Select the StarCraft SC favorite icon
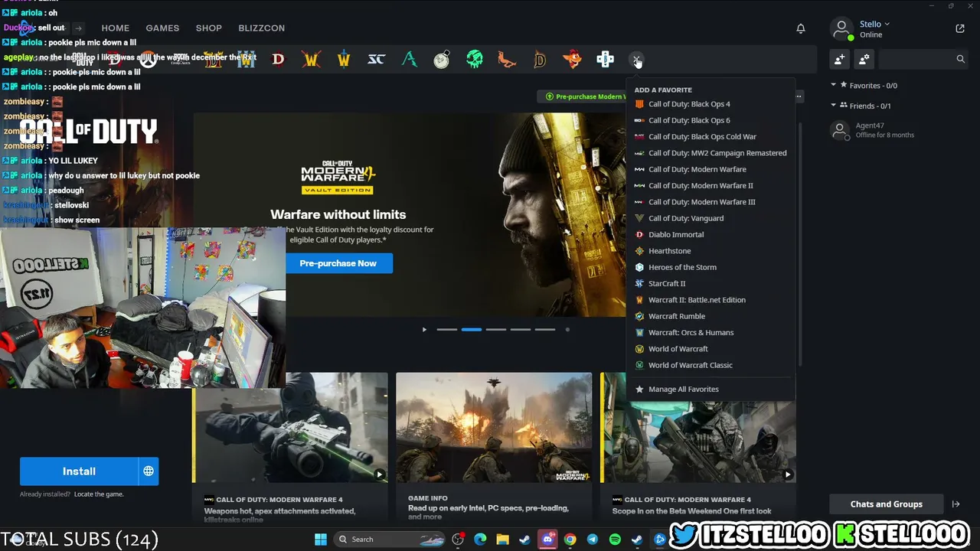This screenshot has width=980, height=551. point(376,59)
